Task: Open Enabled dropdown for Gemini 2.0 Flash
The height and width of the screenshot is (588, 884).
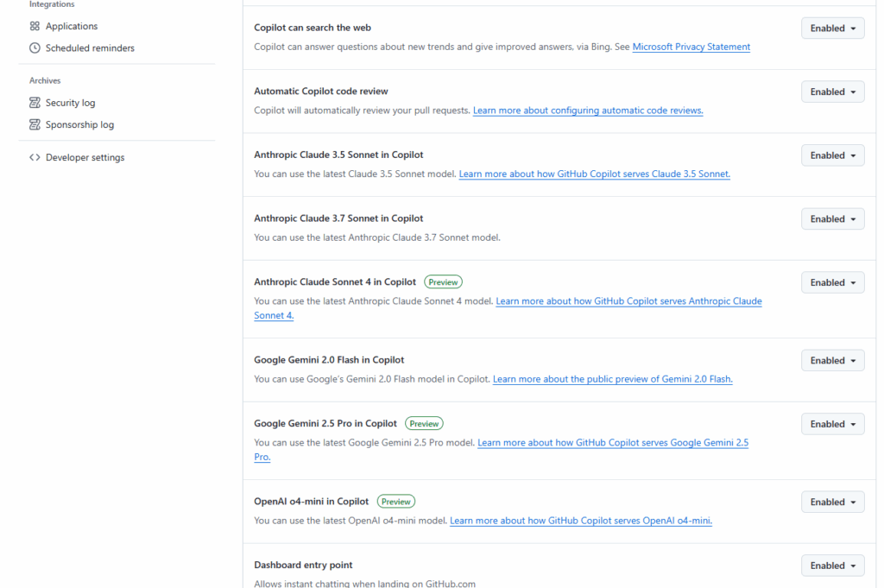Action: 833,361
